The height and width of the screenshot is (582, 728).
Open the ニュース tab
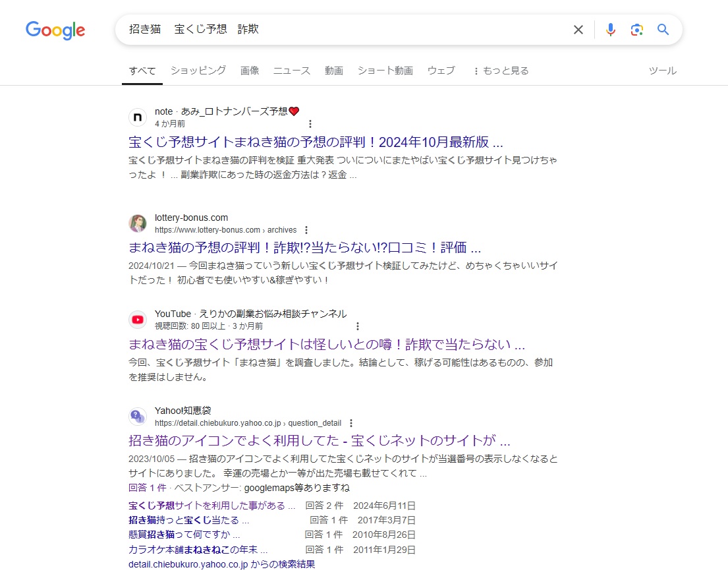[x=292, y=71]
